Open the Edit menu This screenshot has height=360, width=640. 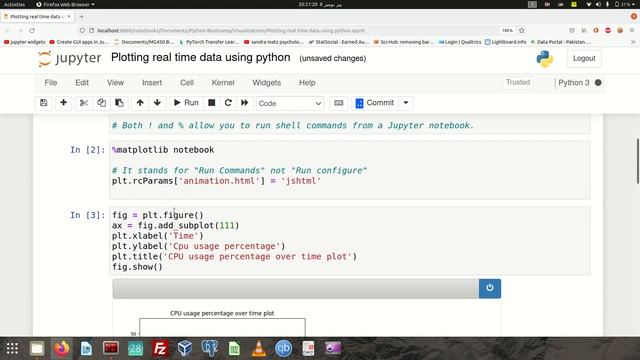coord(82,82)
